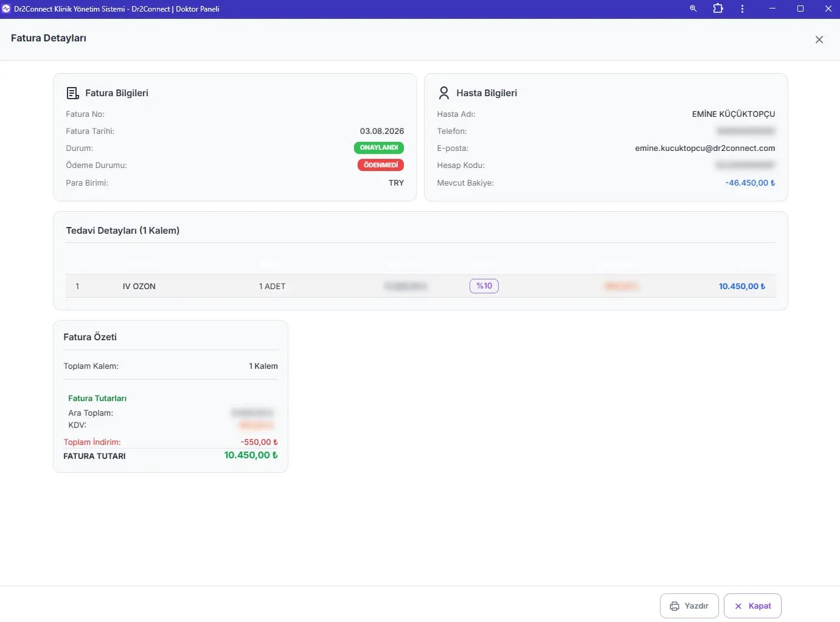
Task: Click the Fatura Detayları dialog title
Action: click(49, 38)
